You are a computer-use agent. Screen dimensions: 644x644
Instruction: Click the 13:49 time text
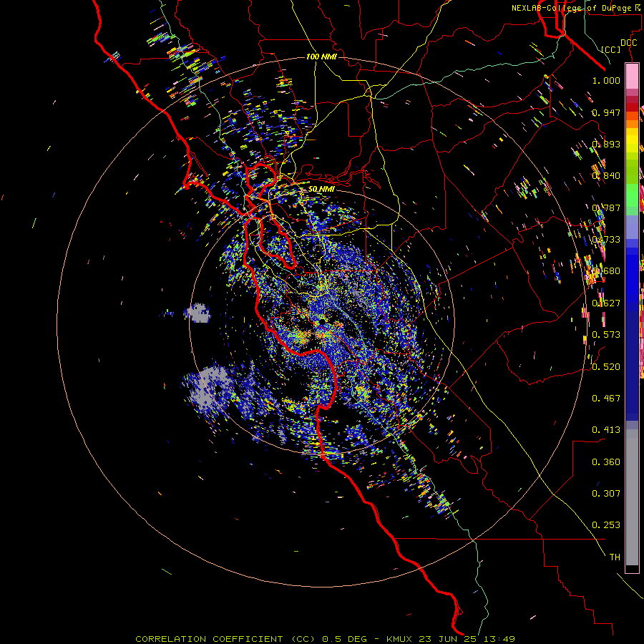(499, 639)
